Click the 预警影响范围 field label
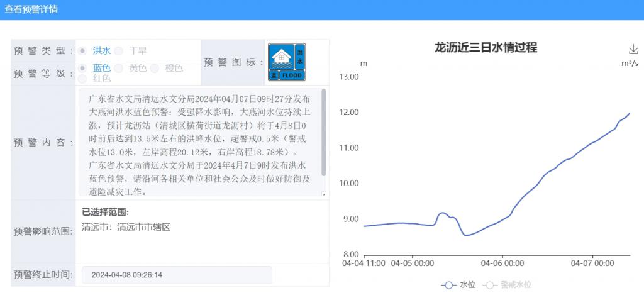This screenshot has width=644, height=305. [43, 231]
